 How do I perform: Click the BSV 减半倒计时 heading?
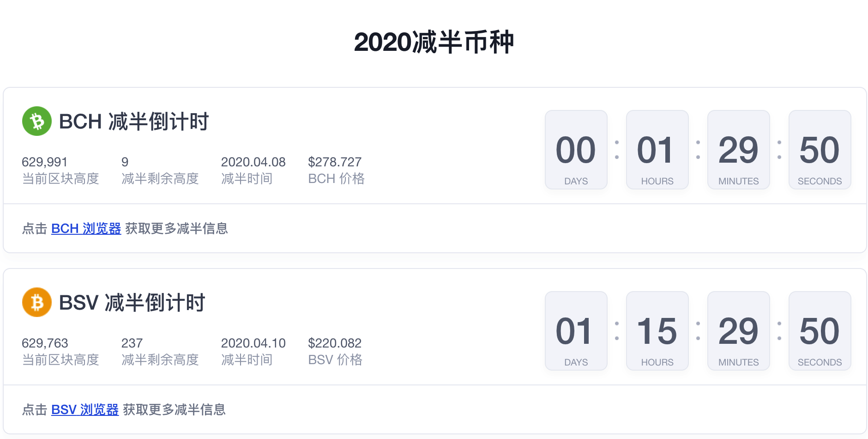coord(132,303)
